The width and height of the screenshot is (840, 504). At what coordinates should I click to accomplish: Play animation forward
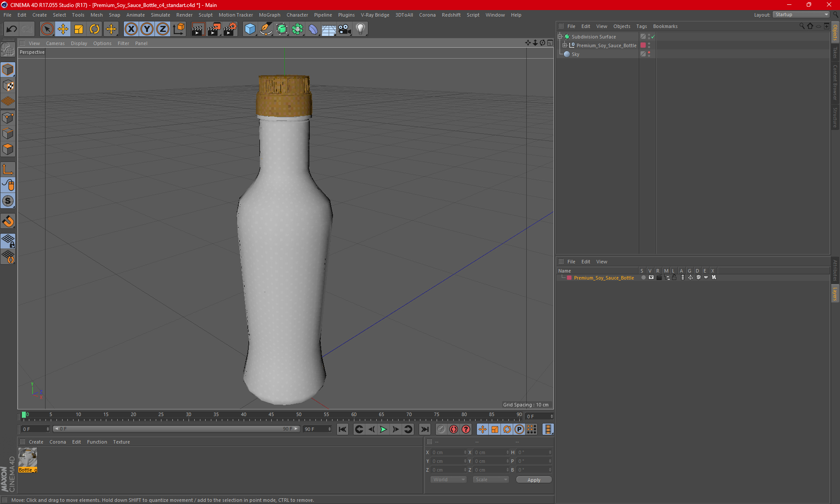click(x=383, y=429)
